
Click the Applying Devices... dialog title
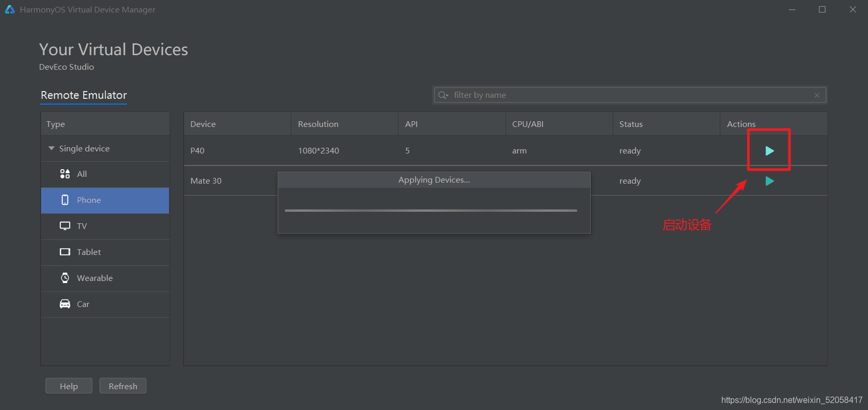(x=434, y=180)
